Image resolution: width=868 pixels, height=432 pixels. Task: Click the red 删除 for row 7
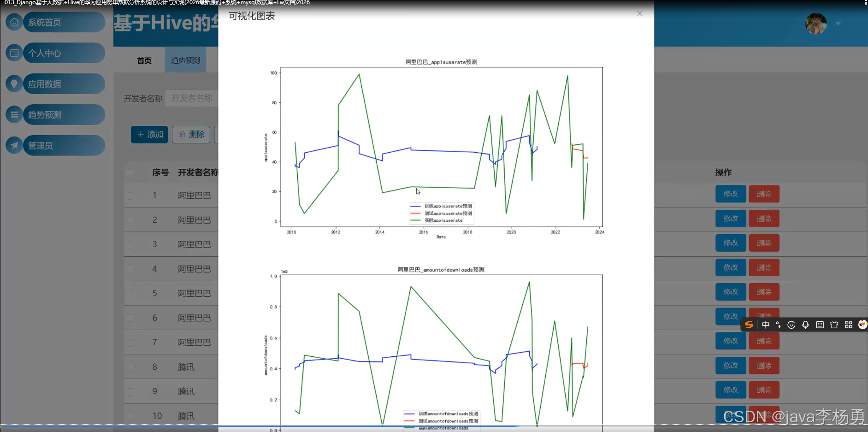[x=764, y=341]
